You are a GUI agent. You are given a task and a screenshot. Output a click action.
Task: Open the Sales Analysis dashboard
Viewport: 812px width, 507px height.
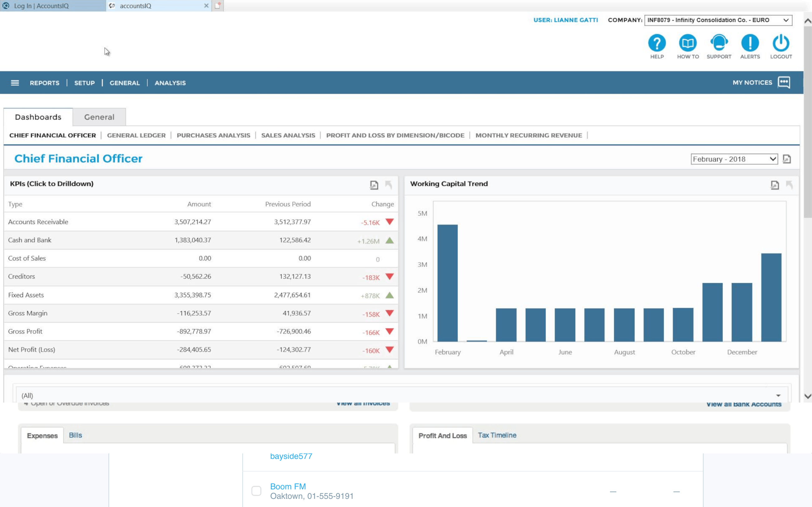pyautogui.click(x=288, y=135)
